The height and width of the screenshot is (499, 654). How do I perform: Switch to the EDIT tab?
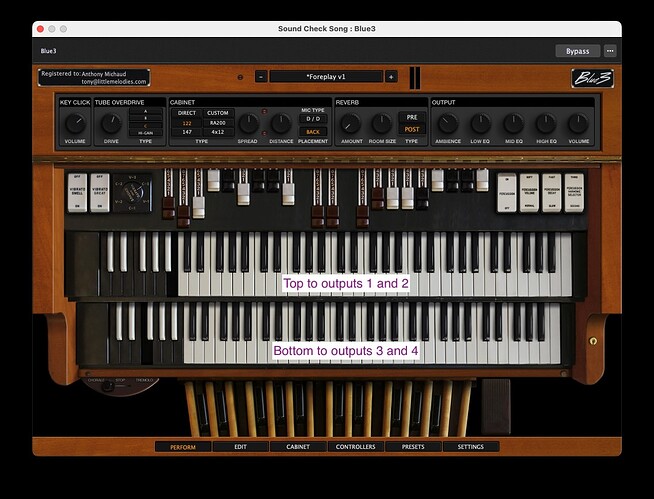pos(240,447)
